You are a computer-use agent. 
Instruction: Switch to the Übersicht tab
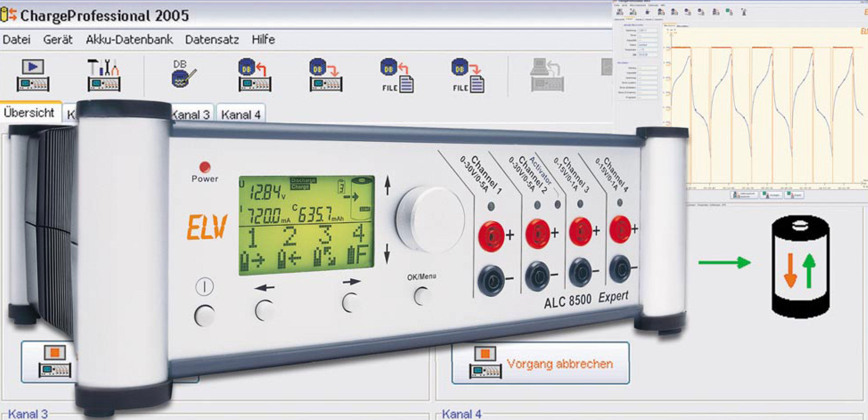[29, 113]
